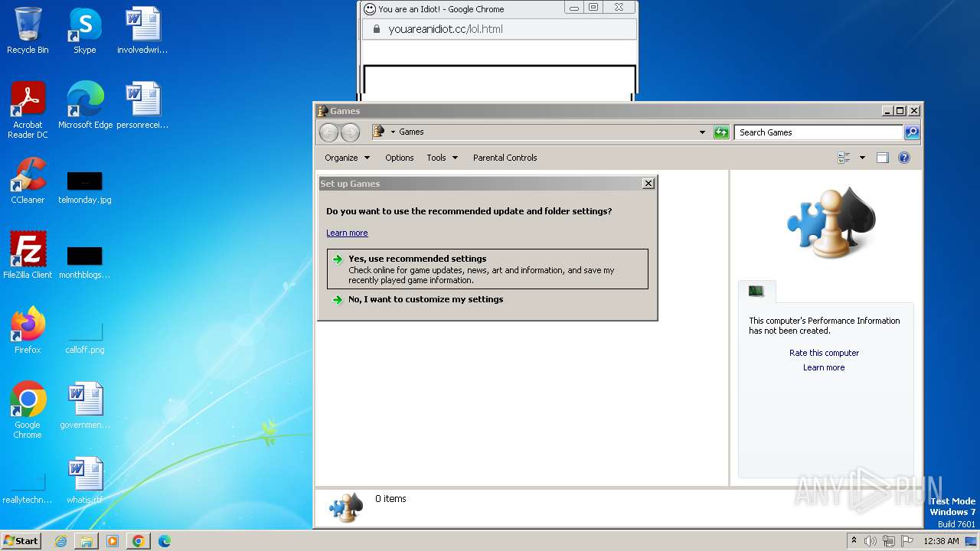Select the reallytechn... file icon

point(28,487)
